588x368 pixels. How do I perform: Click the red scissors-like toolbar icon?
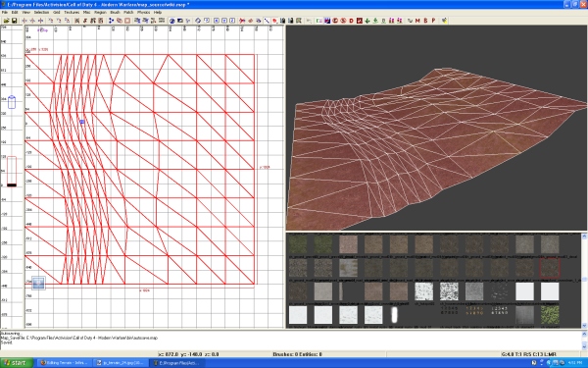242,21
